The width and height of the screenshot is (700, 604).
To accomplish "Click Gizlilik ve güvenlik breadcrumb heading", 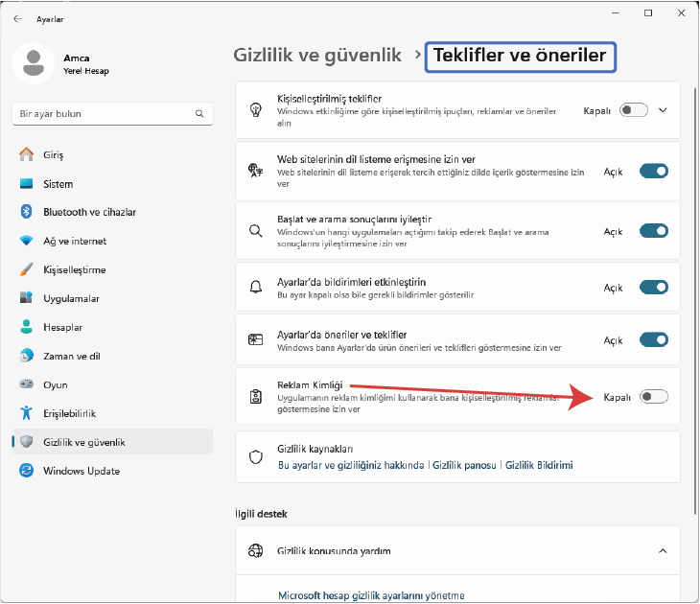I will point(317,56).
